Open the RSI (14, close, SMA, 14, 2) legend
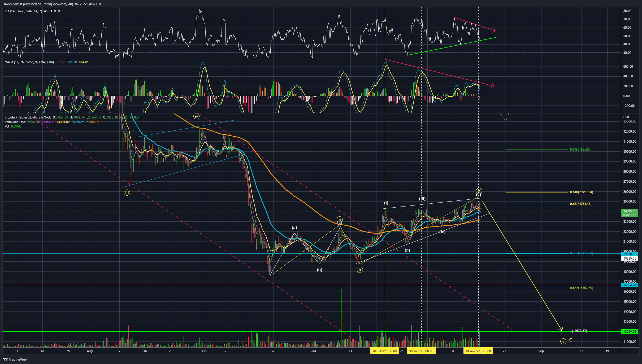642x364 pixels. pyautogui.click(x=23, y=11)
